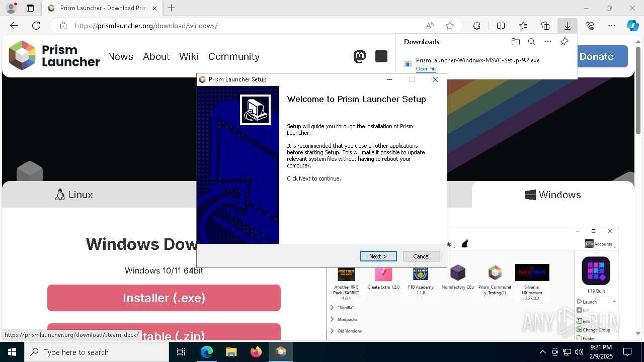Open the downloads folder icon
644x362 pixels.
point(515,42)
